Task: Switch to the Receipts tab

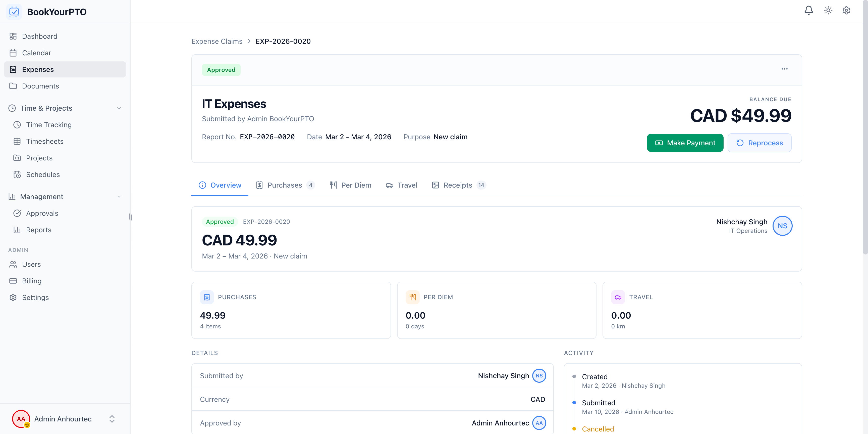Action: 458,185
